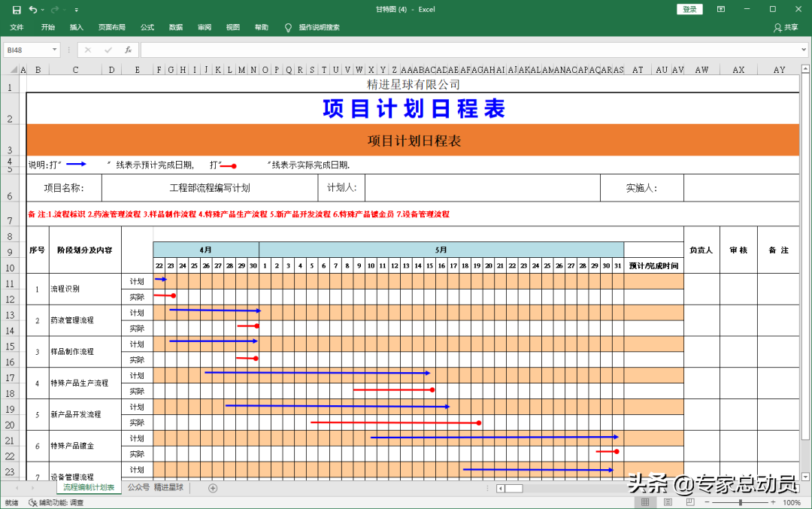Click the Insert Function fx icon
This screenshot has width=812, height=509.
pos(128,50)
